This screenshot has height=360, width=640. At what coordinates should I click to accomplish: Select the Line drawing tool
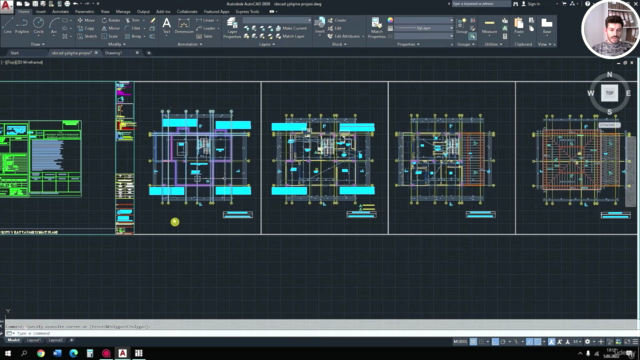pos(7,25)
